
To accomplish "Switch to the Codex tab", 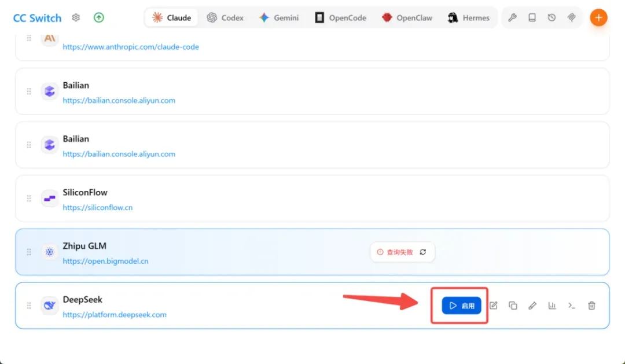I will 225,17.
